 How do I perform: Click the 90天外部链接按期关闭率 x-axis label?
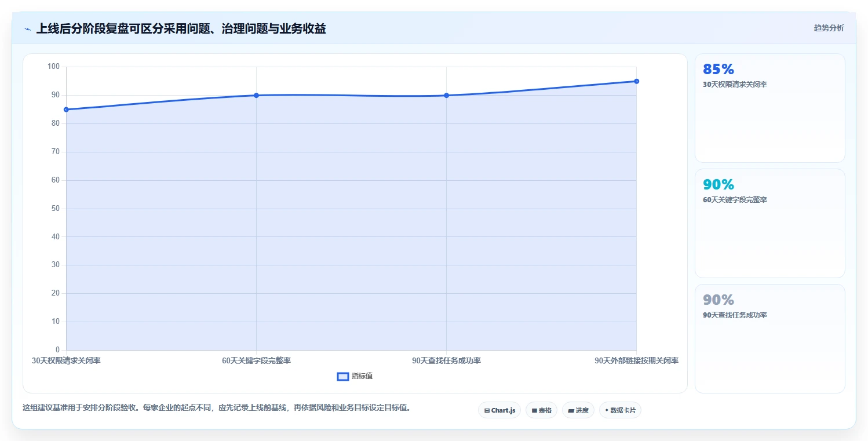point(636,360)
